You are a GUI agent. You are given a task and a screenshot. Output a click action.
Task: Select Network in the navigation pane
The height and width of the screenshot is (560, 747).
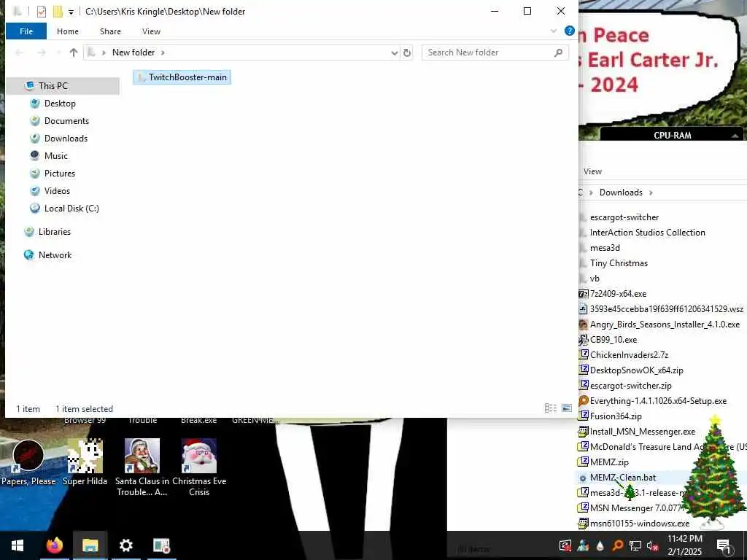55,255
